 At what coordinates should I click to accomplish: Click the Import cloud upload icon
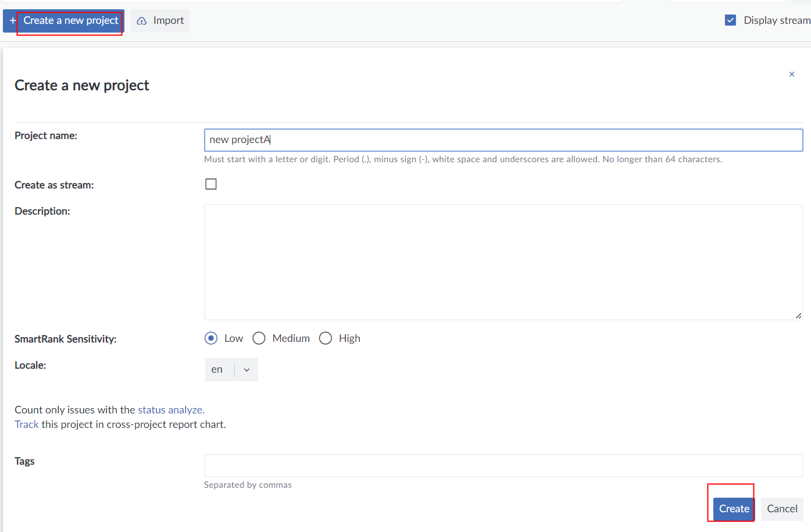[x=141, y=21]
